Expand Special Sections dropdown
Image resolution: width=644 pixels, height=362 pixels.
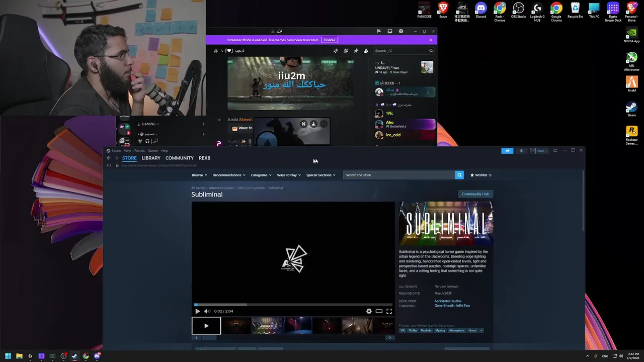[x=320, y=175]
